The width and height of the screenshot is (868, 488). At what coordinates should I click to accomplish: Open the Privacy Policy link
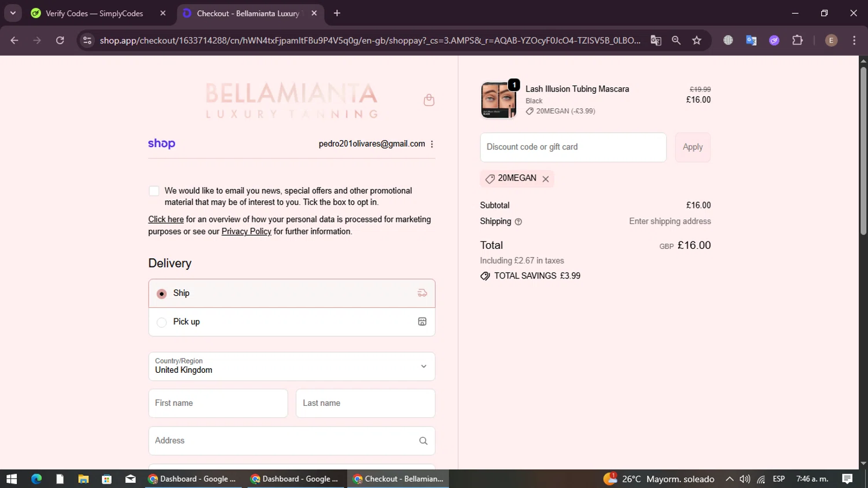pyautogui.click(x=247, y=232)
